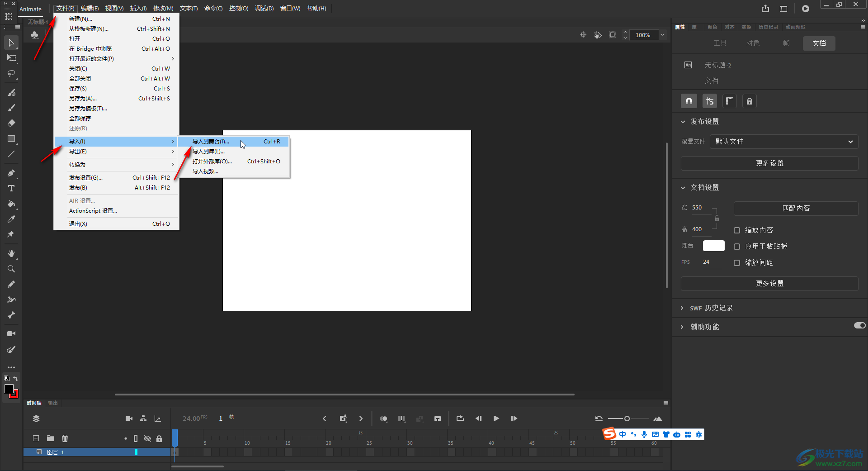Open the 编辑(E) menu

point(90,9)
